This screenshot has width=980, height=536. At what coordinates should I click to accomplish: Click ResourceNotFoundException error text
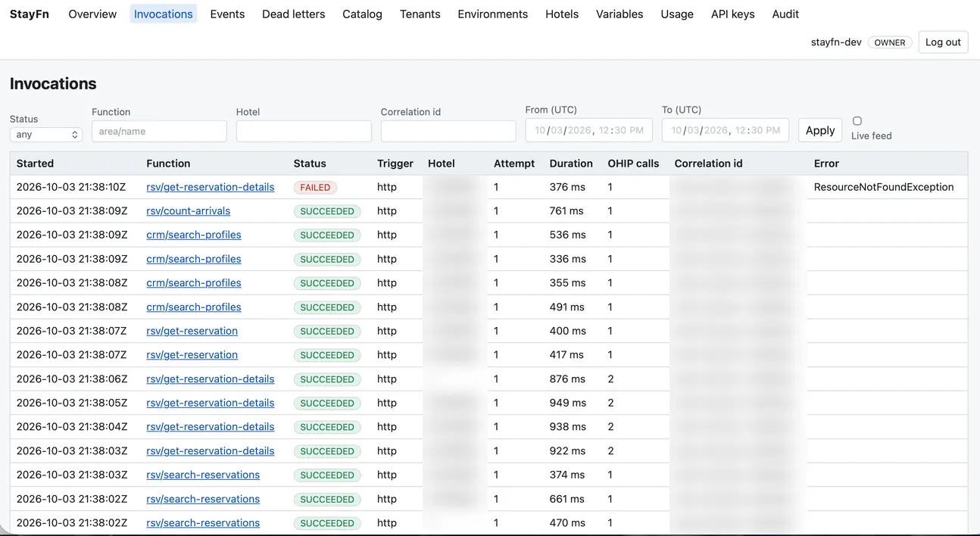pos(884,187)
